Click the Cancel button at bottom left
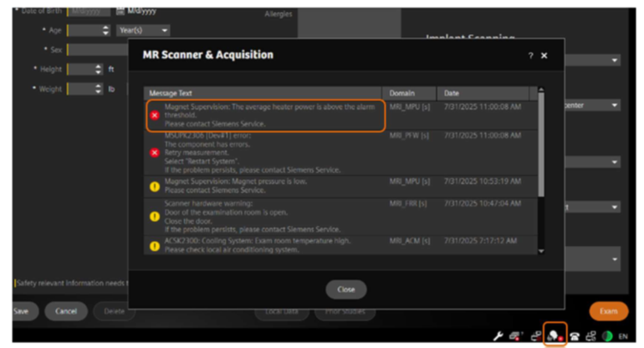The height and width of the screenshot is (348, 644). point(67,311)
